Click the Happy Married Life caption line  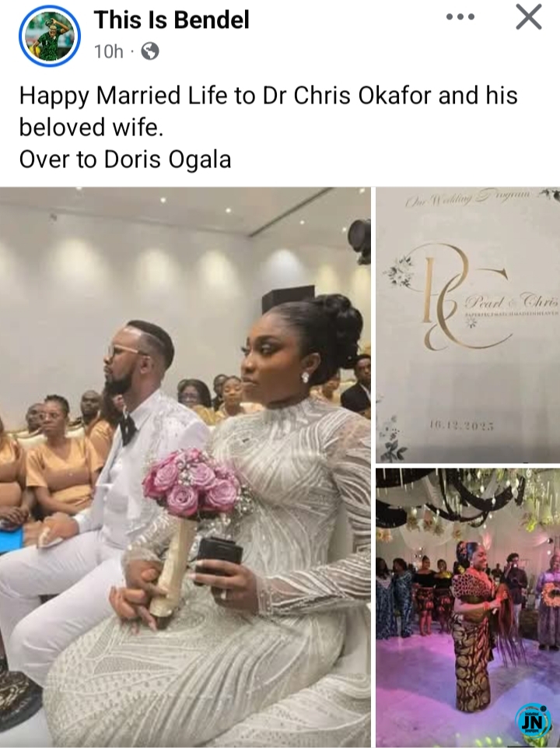click(268, 96)
